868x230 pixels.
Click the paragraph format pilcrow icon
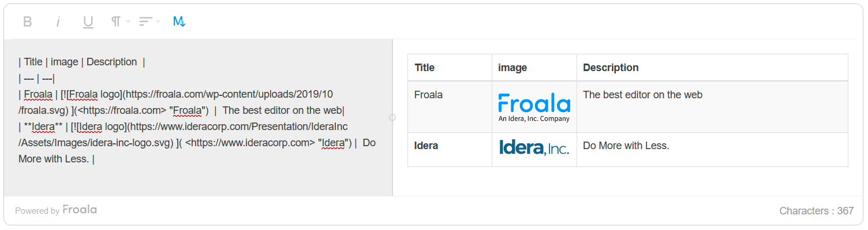point(116,22)
